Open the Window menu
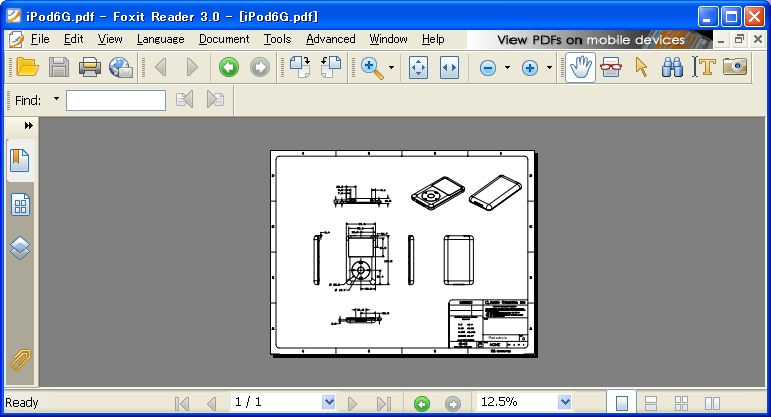 [x=388, y=39]
